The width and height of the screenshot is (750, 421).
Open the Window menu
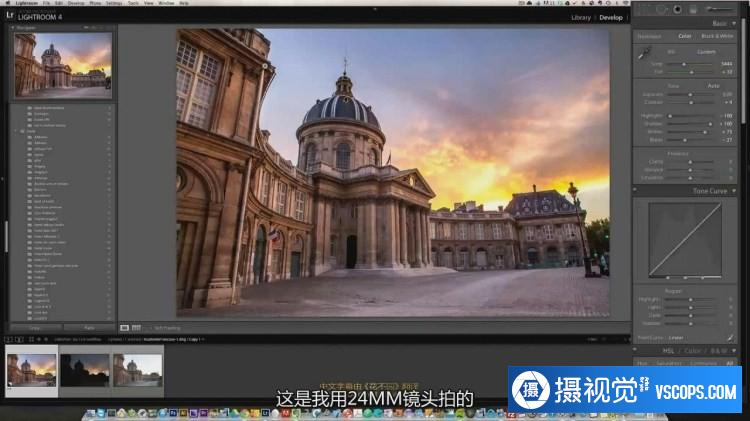(x=166, y=3)
